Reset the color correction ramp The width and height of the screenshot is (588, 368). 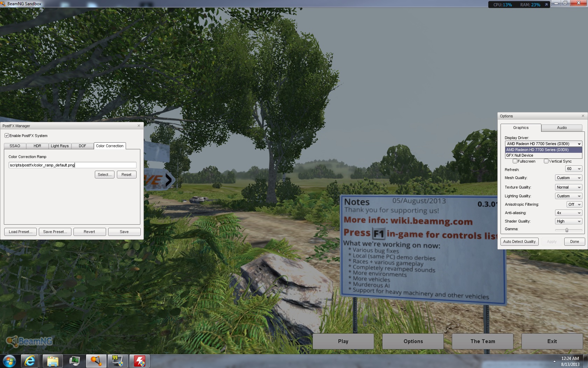coord(126,175)
